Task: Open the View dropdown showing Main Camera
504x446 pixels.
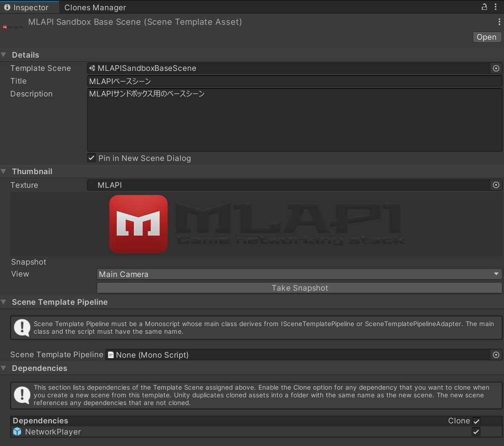Action: (x=299, y=274)
